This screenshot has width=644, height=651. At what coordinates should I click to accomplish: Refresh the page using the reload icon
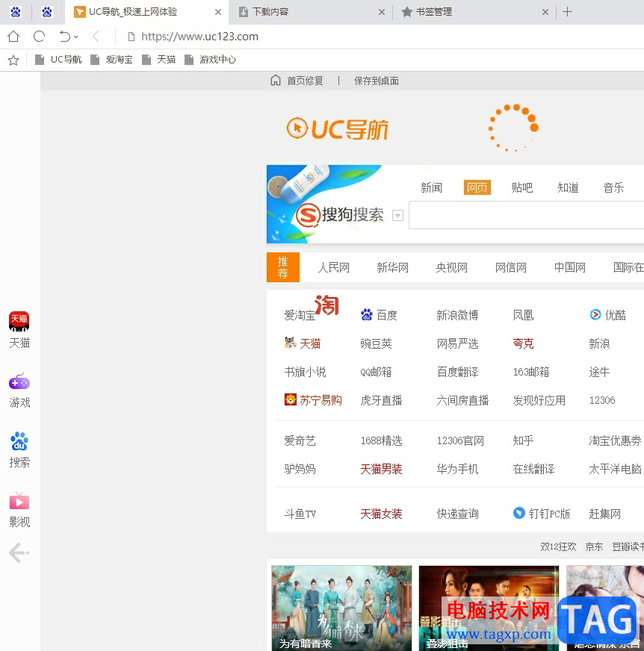(38, 36)
